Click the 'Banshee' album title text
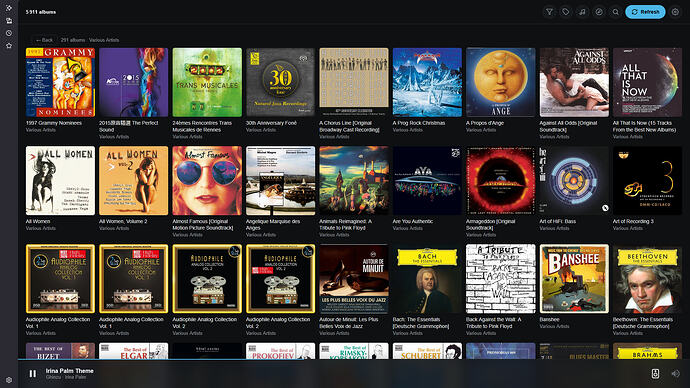The height and width of the screenshot is (388, 690). point(550,320)
